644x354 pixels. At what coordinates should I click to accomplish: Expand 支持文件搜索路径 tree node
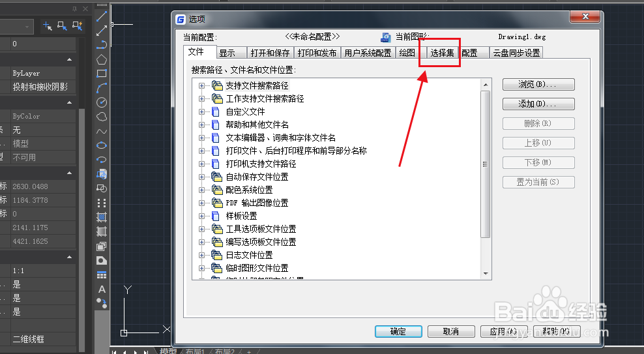point(201,85)
